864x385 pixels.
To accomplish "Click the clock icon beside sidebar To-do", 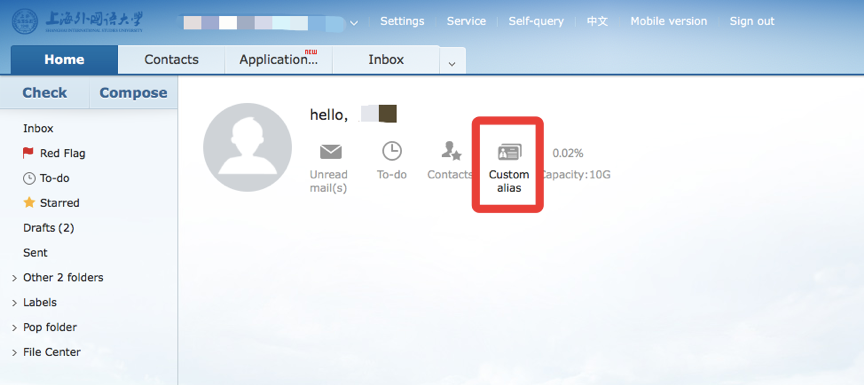I will click(29, 178).
